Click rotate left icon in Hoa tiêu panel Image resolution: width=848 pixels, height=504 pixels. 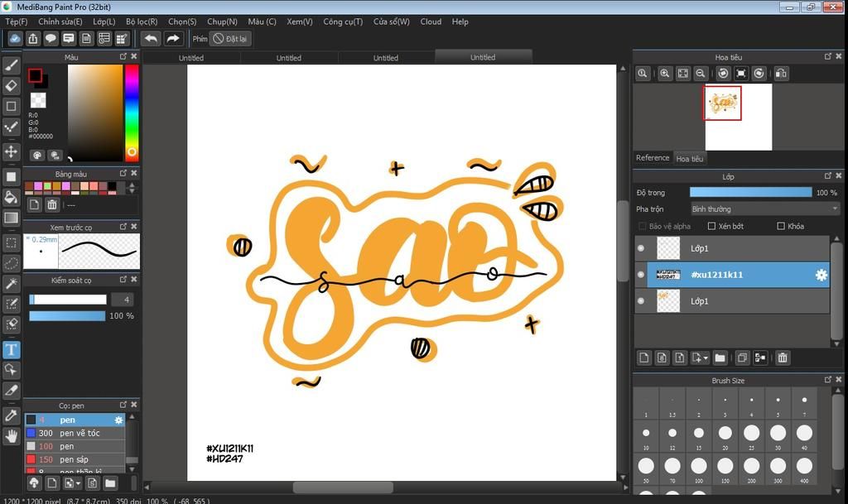(723, 74)
